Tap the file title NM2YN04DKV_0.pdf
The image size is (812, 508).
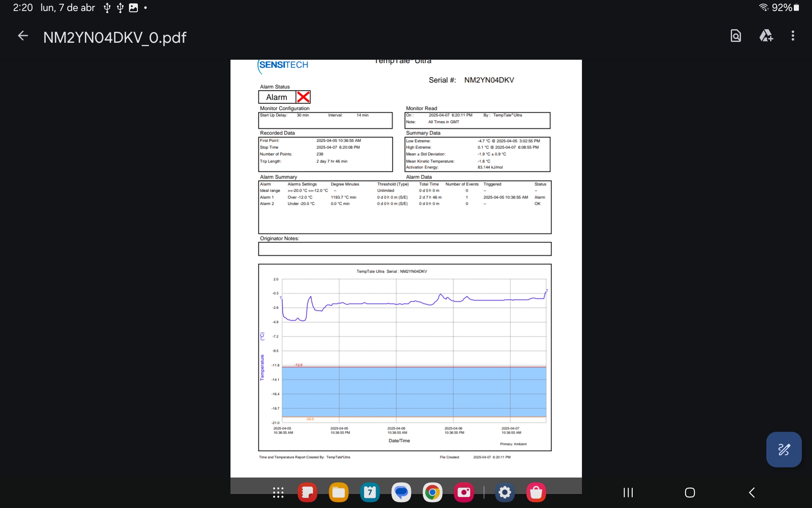pyautogui.click(x=115, y=37)
